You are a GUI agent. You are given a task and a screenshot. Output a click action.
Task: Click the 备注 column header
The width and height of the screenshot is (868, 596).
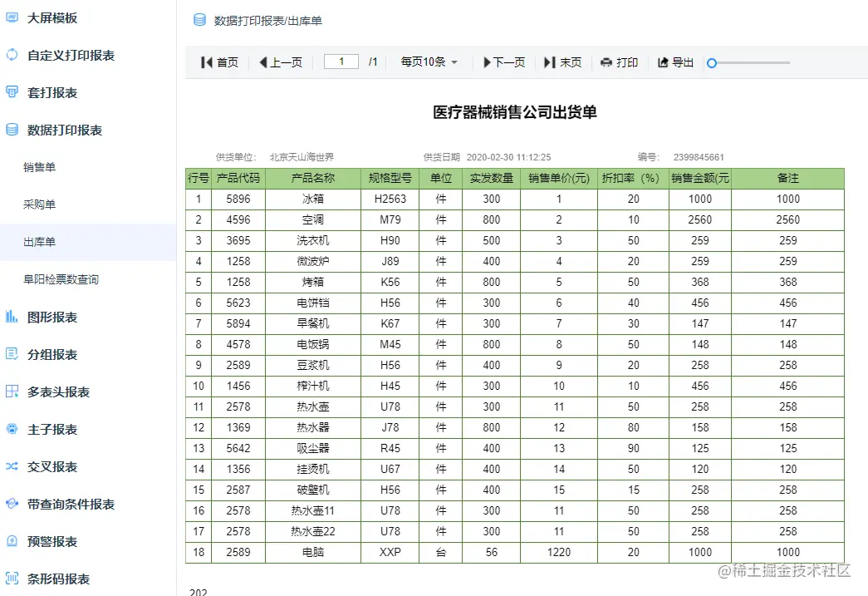[x=787, y=179]
